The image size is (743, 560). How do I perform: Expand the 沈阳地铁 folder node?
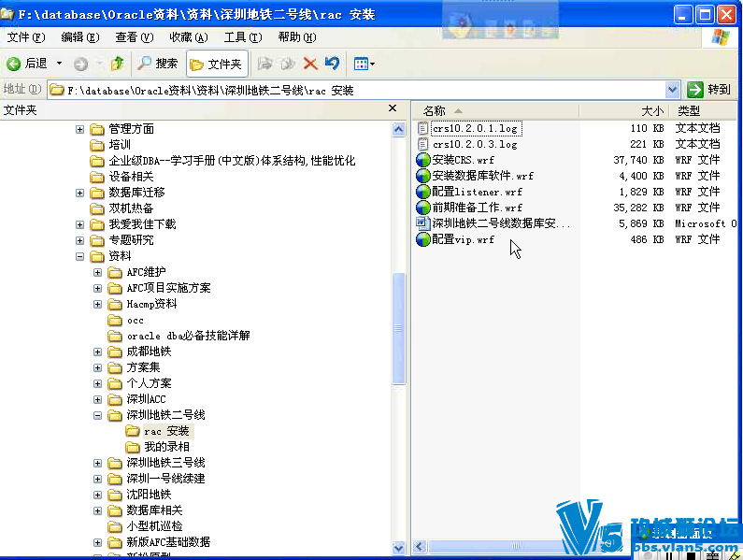tap(97, 495)
